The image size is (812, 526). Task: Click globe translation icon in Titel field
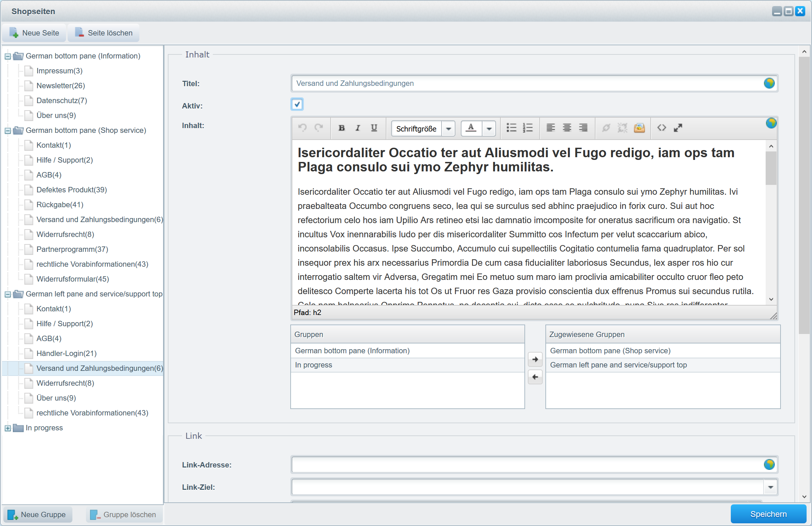click(x=769, y=83)
